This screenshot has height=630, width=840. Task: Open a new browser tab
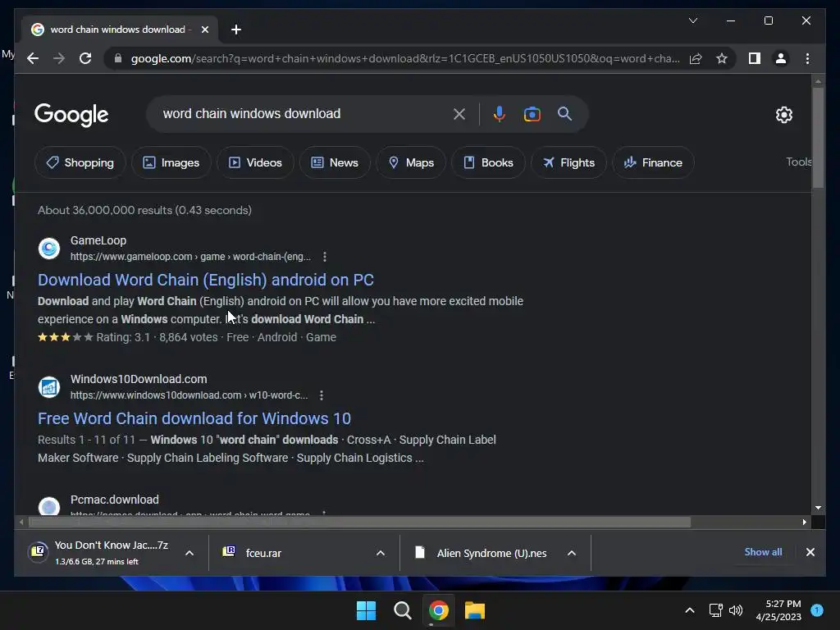[235, 30]
